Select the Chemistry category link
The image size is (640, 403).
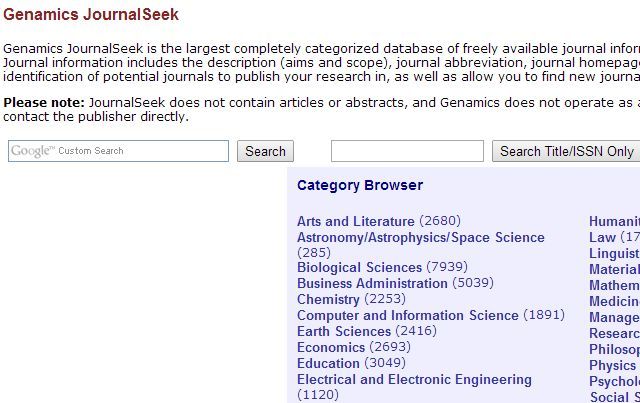click(x=328, y=299)
